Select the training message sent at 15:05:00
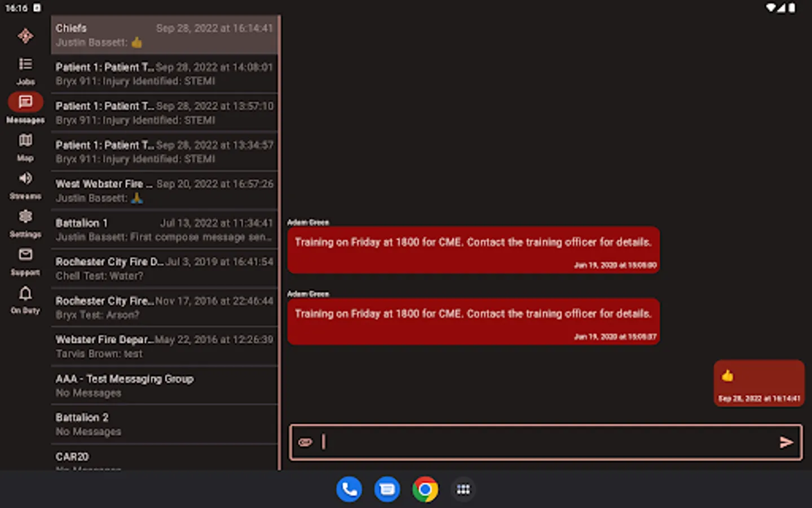Viewport: 812px width, 508px height. tap(474, 250)
